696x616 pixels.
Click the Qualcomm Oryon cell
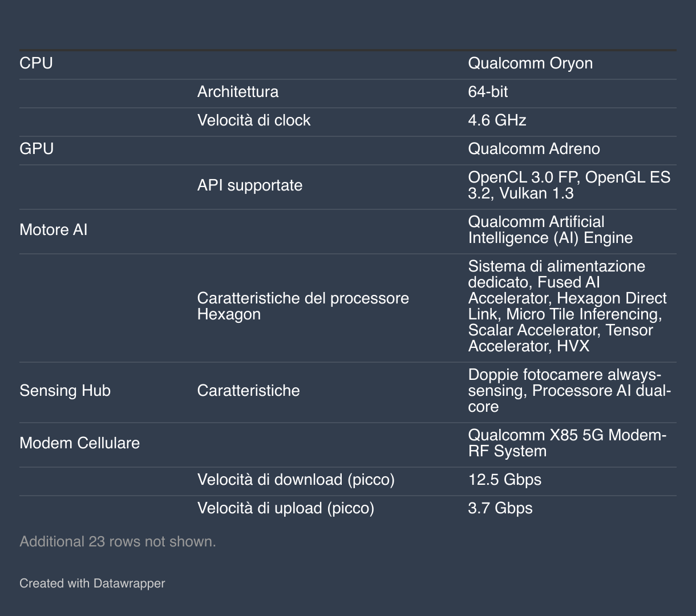coord(530,63)
